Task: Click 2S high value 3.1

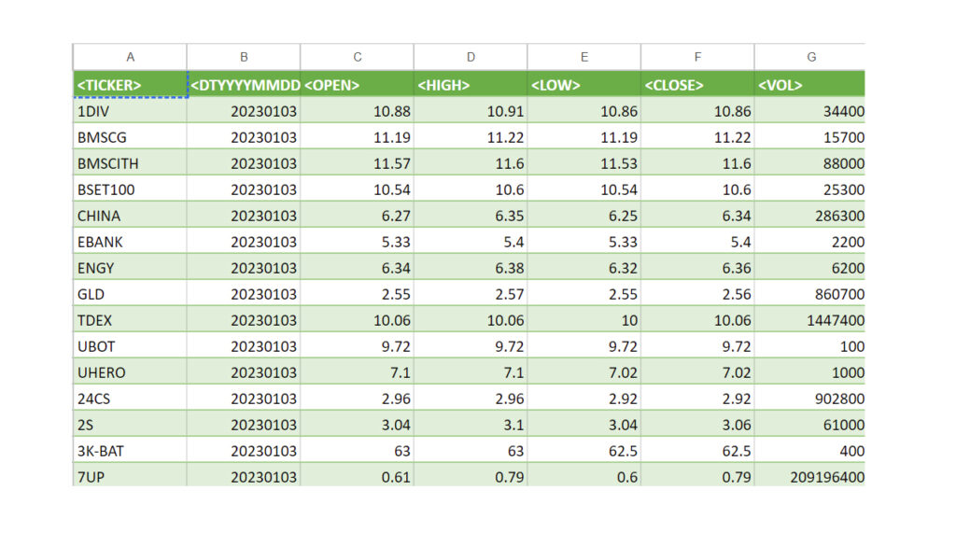Action: tap(471, 426)
